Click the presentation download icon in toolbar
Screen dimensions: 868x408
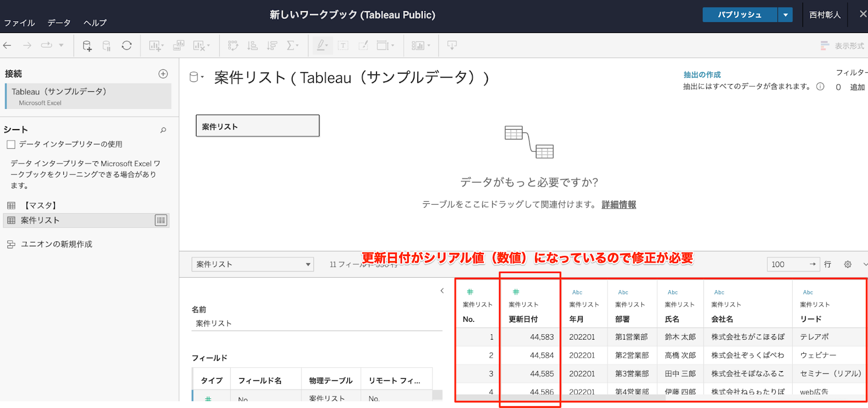pyautogui.click(x=452, y=46)
